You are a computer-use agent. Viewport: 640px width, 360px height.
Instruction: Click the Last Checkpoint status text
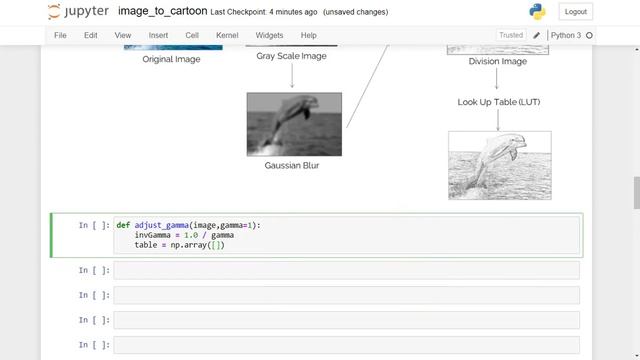pos(264,12)
